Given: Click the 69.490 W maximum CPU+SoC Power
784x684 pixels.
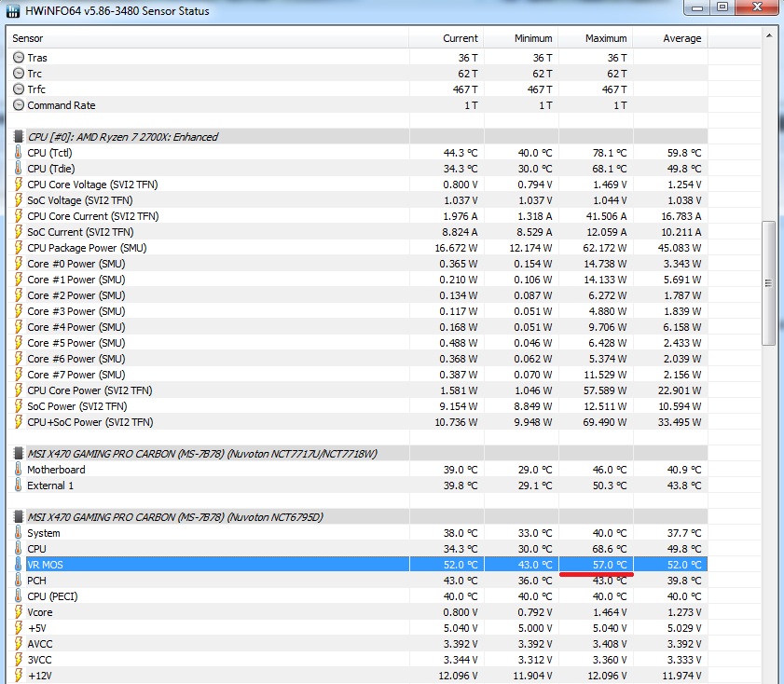Looking at the screenshot, I should point(605,422).
